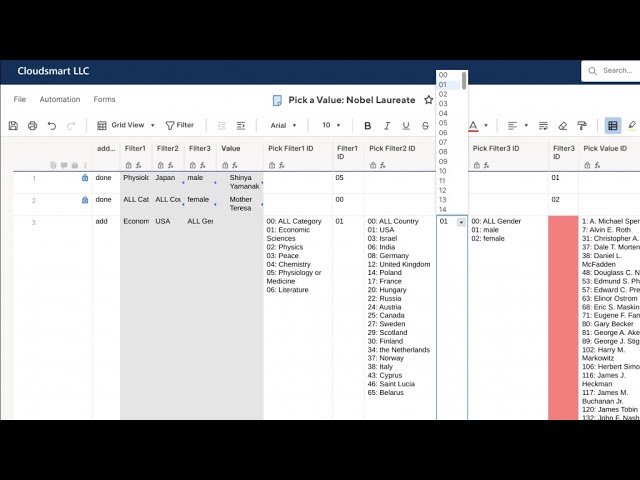The width and height of the screenshot is (640, 480).
Task: Click the row 3 number
Action: click(34, 222)
